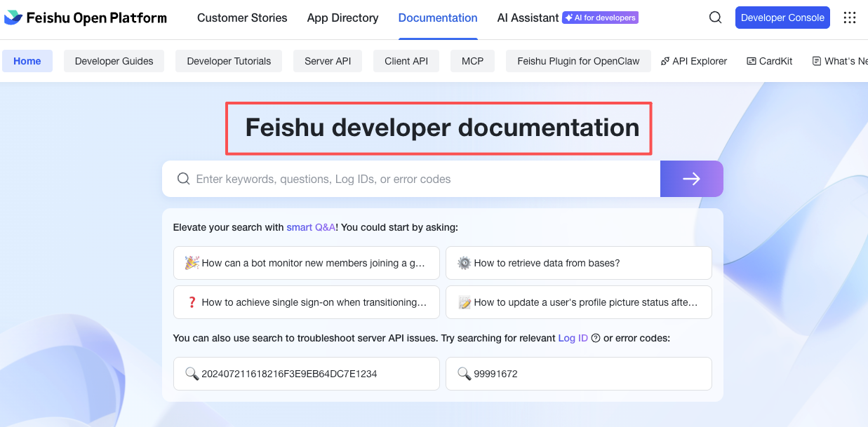Submit search with the arrow button
This screenshot has width=868, height=427.
click(x=691, y=179)
